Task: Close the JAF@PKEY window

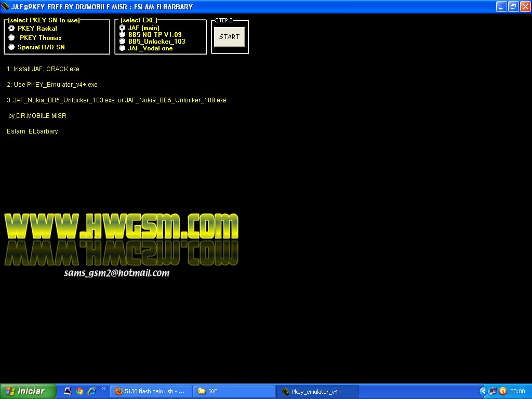Action: click(525, 6)
